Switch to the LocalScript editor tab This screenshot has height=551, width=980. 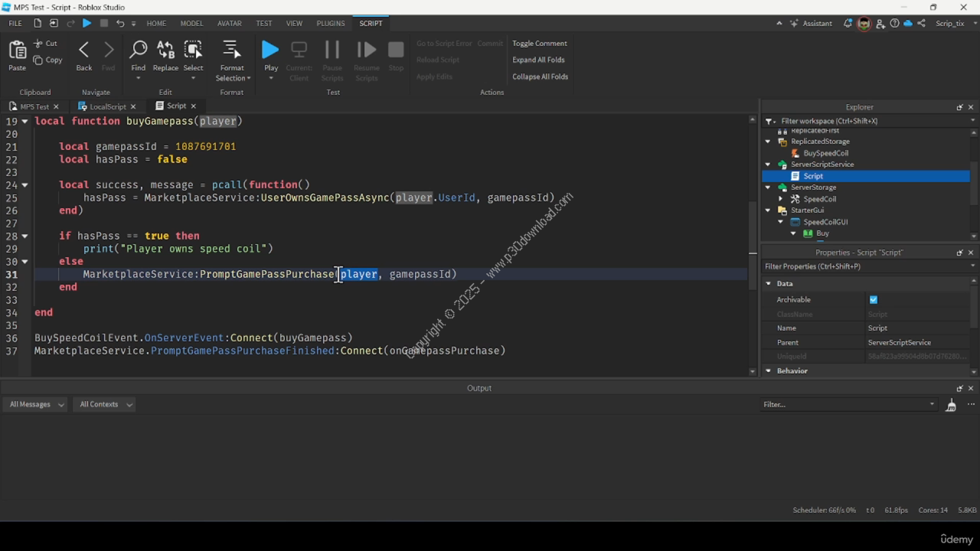tap(107, 106)
